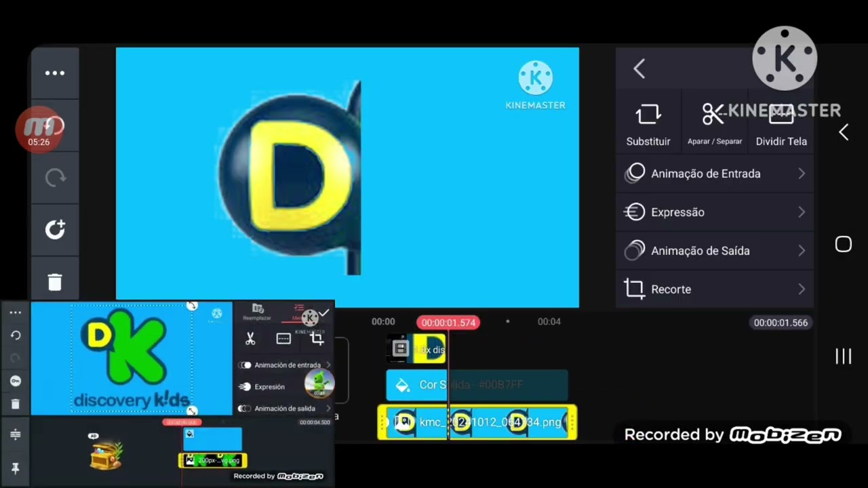The image size is (868, 488).
Task: Click the Dividir Tela label
Action: point(781,142)
